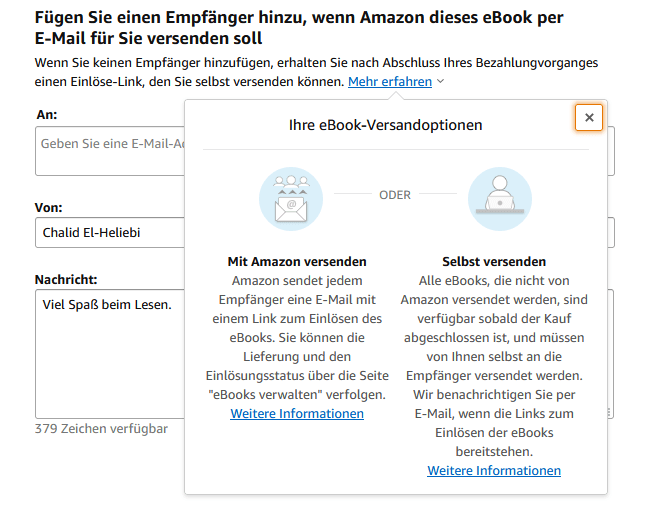Click the person with laptop icon
The height and width of the screenshot is (515, 650).
pos(500,199)
